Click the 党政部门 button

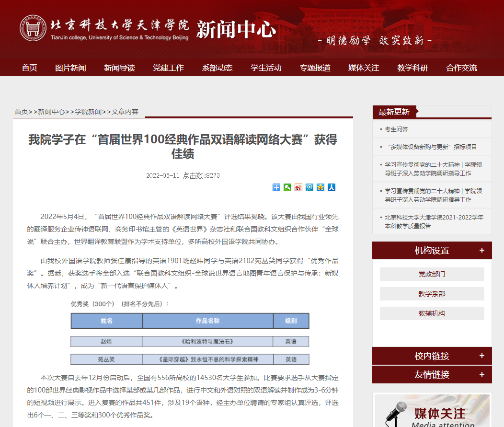coord(432,274)
